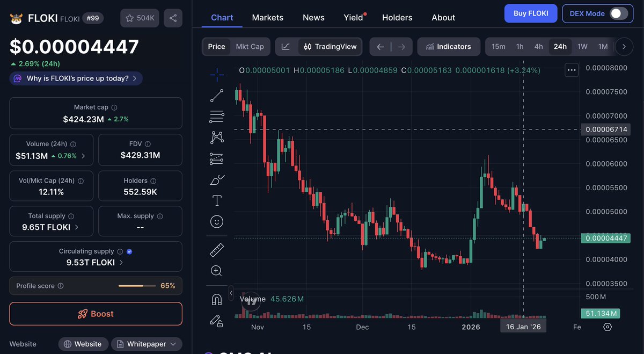Add FLOKI to watchlist star button
Screen dimensions: 644x354
(x=140, y=18)
